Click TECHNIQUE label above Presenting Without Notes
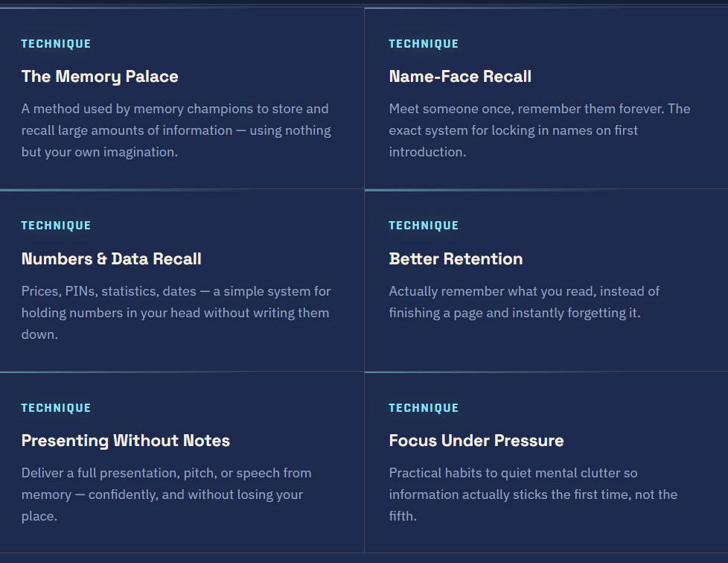Viewport: 728px width, 563px height. (x=56, y=408)
